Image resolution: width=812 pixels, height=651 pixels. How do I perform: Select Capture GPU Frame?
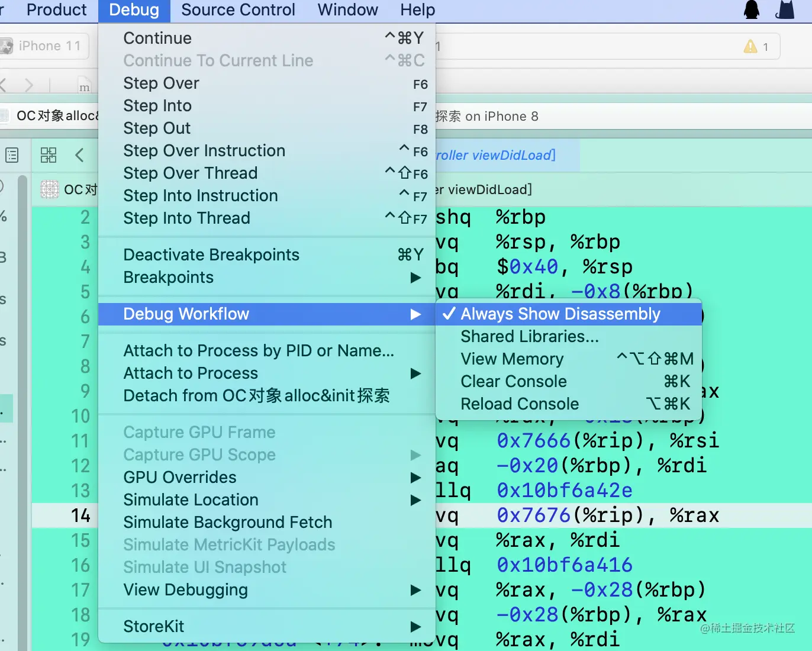point(267,432)
